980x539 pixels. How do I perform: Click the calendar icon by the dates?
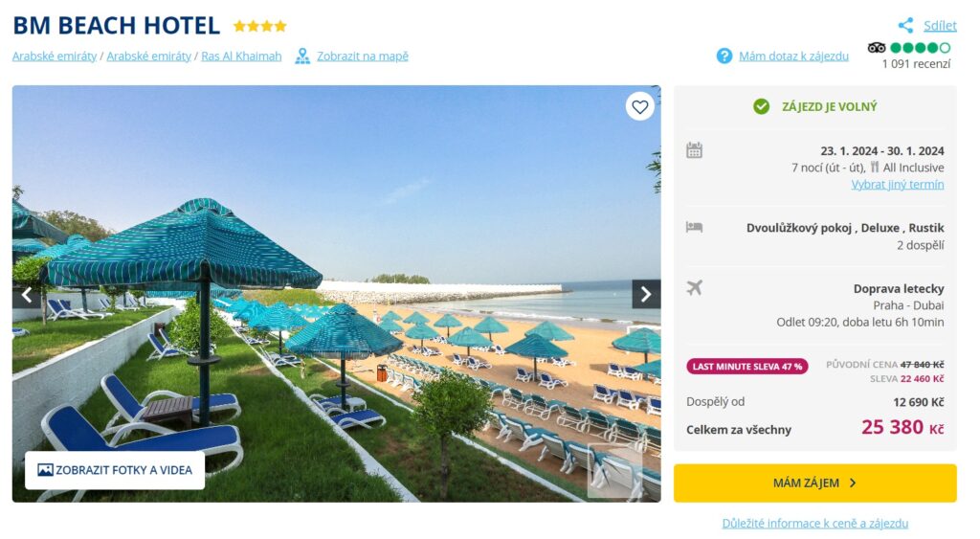tap(695, 150)
